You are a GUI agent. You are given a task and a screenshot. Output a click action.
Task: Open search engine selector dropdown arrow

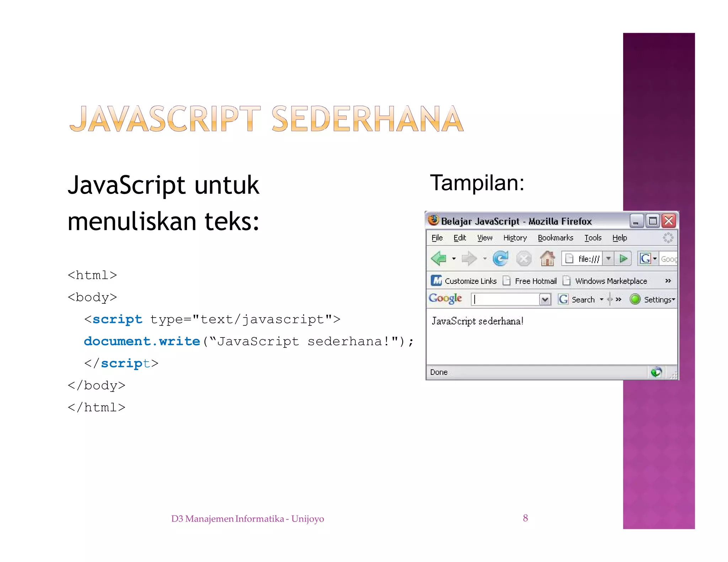tap(655, 259)
